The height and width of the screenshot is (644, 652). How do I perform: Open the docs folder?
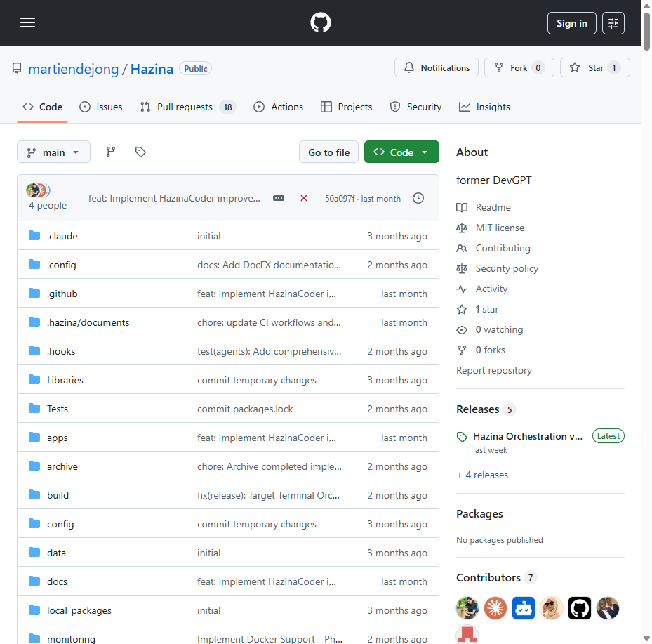tap(57, 581)
